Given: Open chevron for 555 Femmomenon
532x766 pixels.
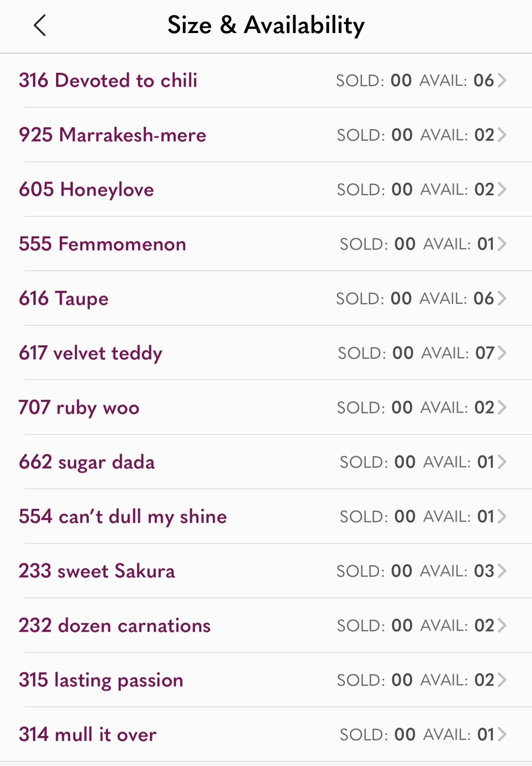Looking at the screenshot, I should point(501,244).
